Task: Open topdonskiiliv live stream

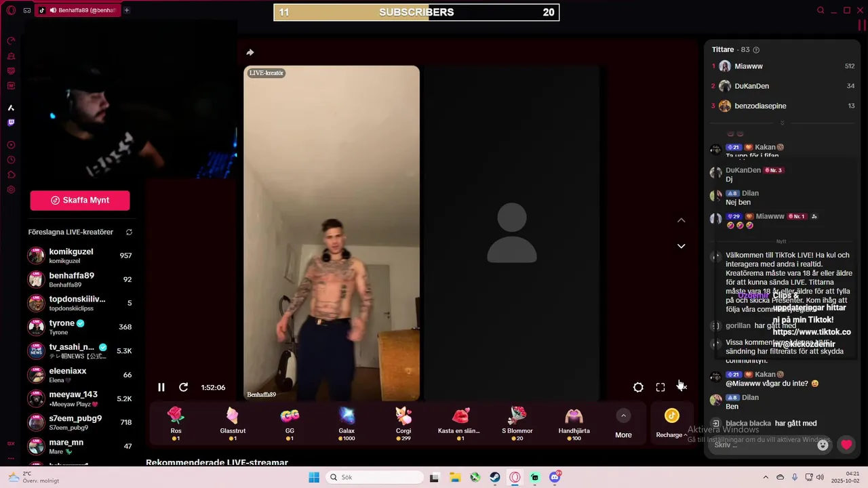Action: 80,303
